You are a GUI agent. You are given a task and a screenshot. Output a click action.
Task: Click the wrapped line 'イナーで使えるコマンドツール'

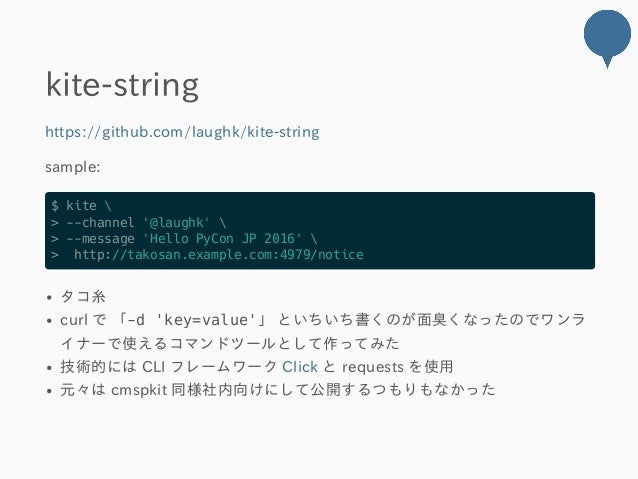point(168,343)
